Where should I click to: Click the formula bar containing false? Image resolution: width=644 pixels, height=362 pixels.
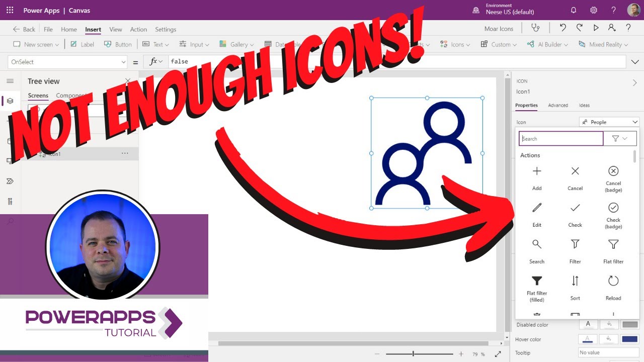(397, 62)
